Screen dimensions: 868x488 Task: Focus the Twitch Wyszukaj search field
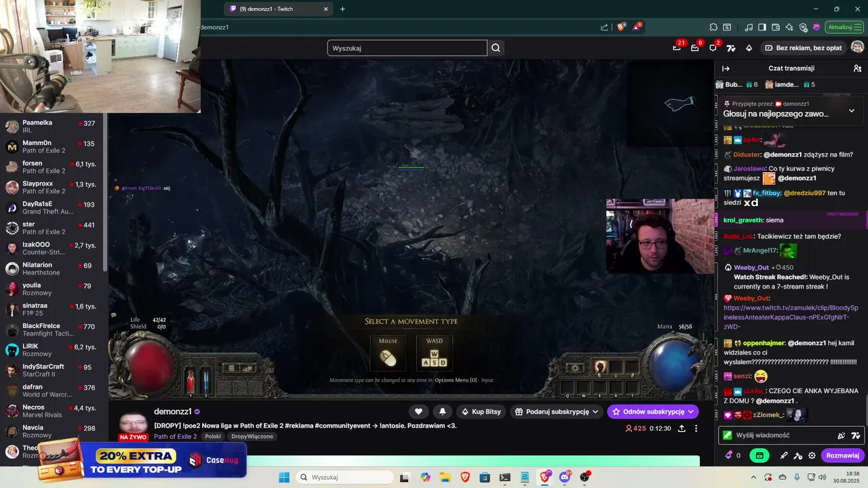click(407, 48)
